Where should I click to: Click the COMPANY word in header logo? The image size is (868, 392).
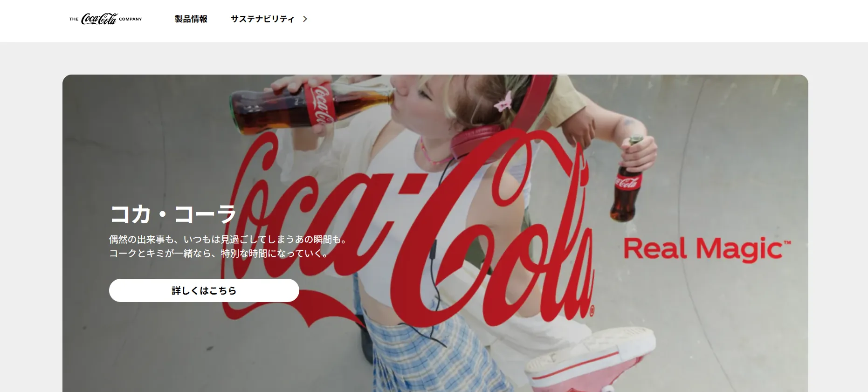tap(131, 19)
